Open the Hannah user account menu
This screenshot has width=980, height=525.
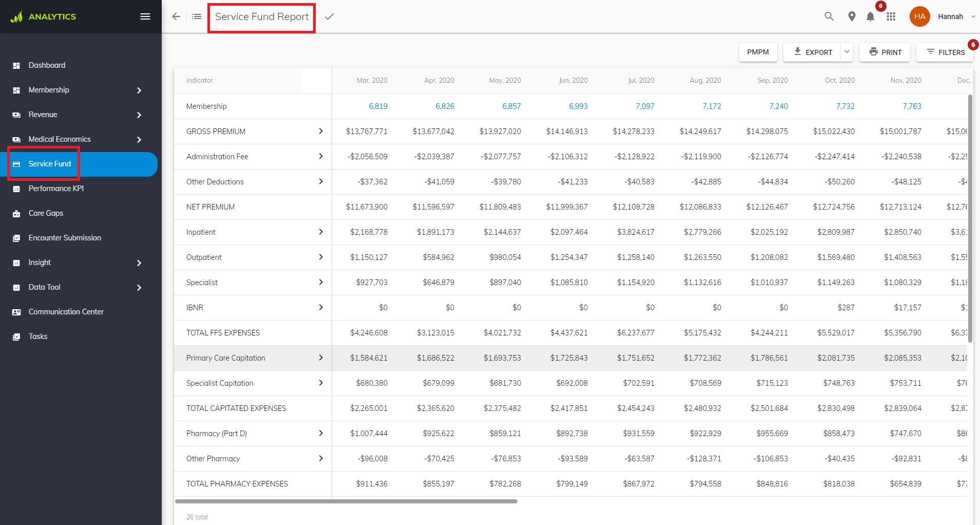pyautogui.click(x=943, y=16)
